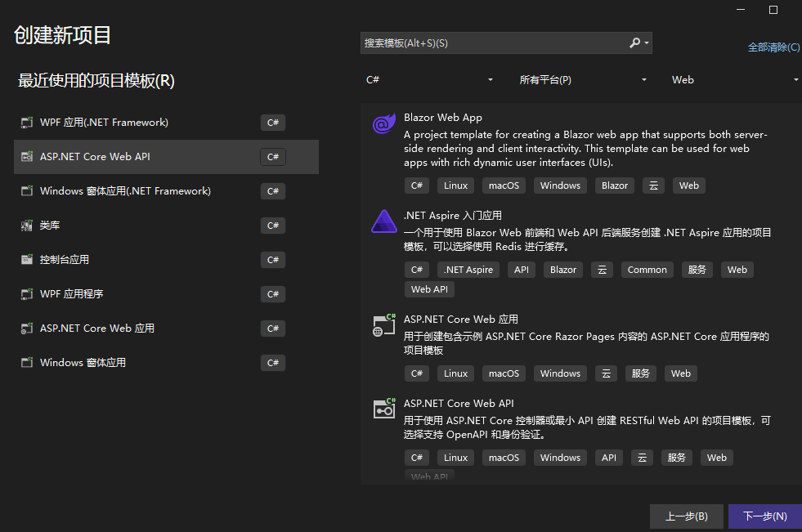Image resolution: width=802 pixels, height=532 pixels.
Task: Click the macOS tag under ASP.NET Core Web 应用
Action: 504,373
